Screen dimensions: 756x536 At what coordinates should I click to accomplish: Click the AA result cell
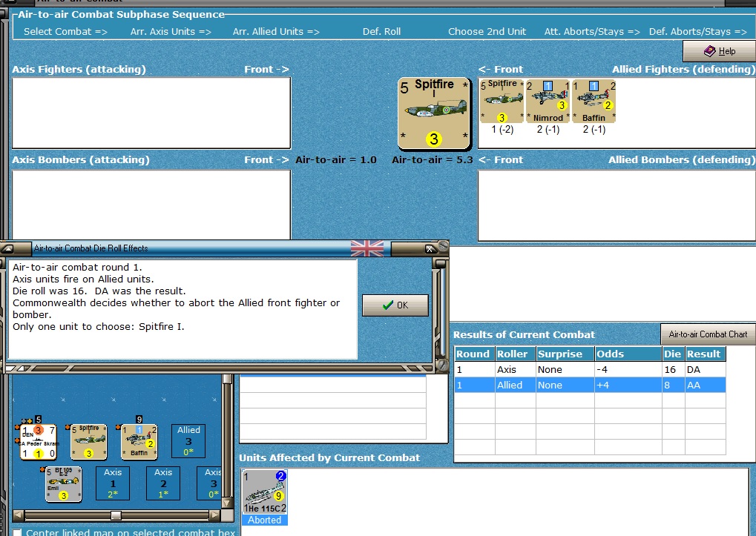(706, 385)
